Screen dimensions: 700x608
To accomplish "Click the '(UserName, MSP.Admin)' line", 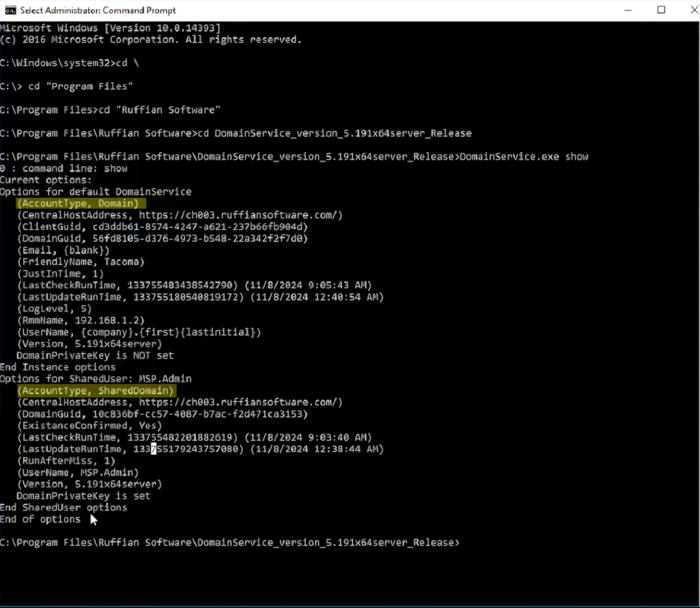I will [78, 472].
